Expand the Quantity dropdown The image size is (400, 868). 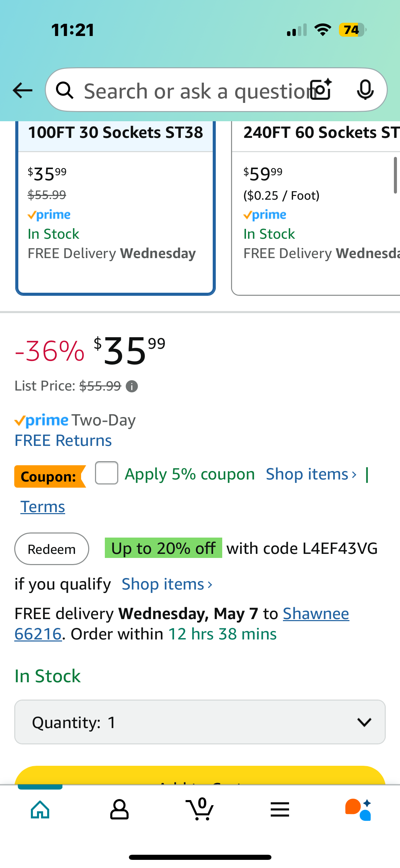[x=200, y=722]
